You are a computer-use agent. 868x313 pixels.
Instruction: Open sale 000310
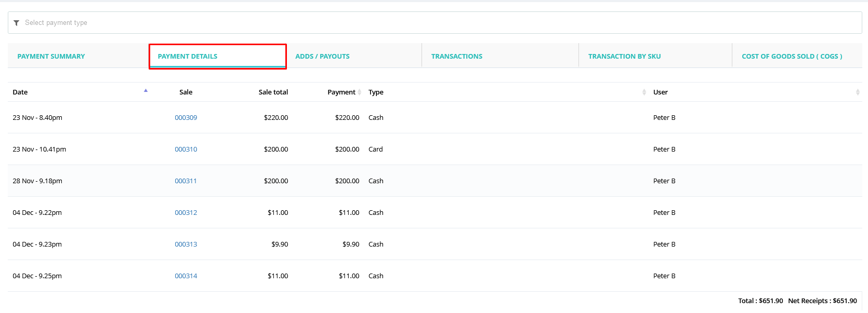[x=186, y=149]
